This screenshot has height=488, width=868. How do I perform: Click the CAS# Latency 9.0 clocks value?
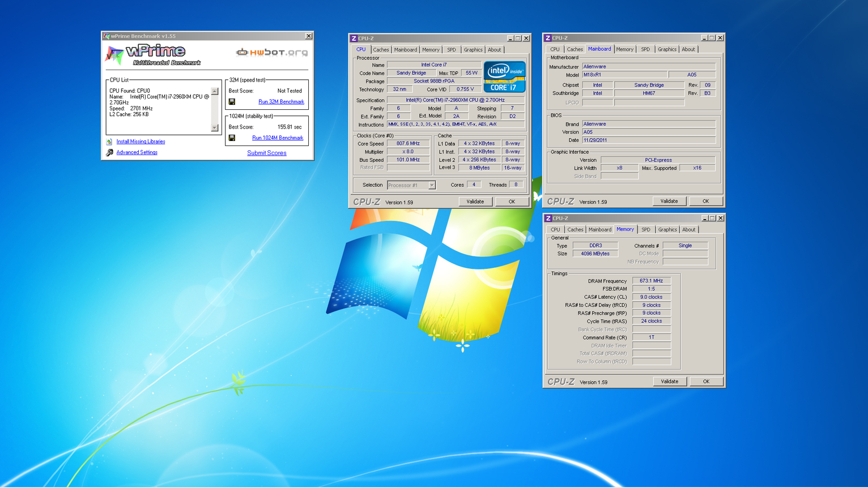point(652,297)
